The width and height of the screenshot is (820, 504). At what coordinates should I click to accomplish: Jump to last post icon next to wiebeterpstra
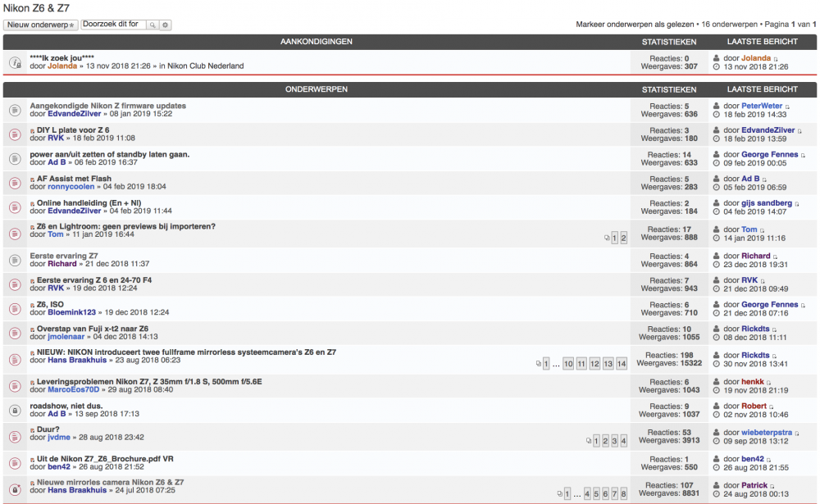[797, 434]
